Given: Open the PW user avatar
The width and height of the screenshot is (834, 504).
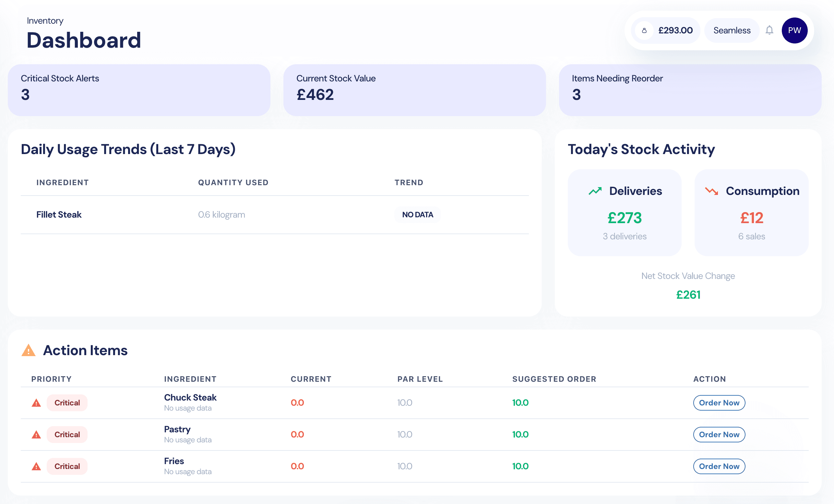Looking at the screenshot, I should (794, 30).
